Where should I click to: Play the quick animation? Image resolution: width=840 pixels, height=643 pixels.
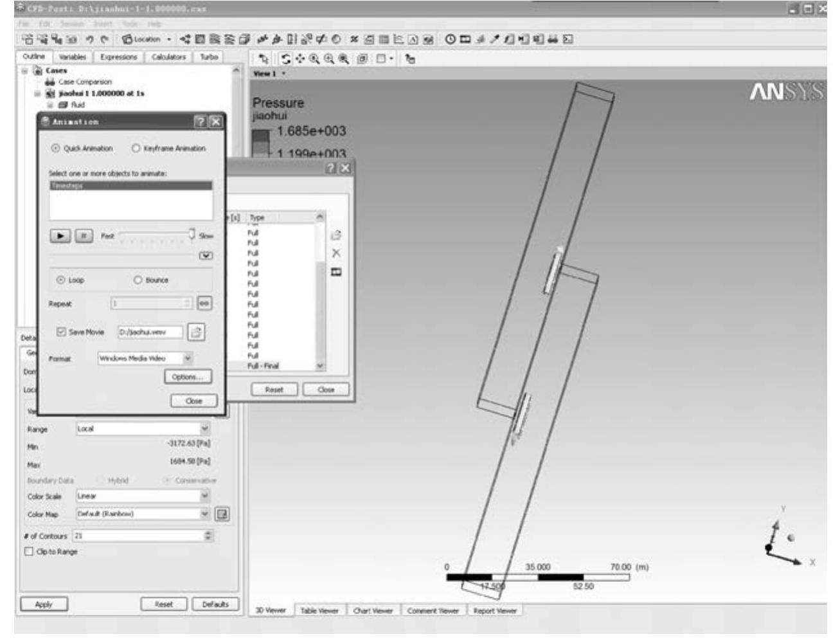click(60, 236)
